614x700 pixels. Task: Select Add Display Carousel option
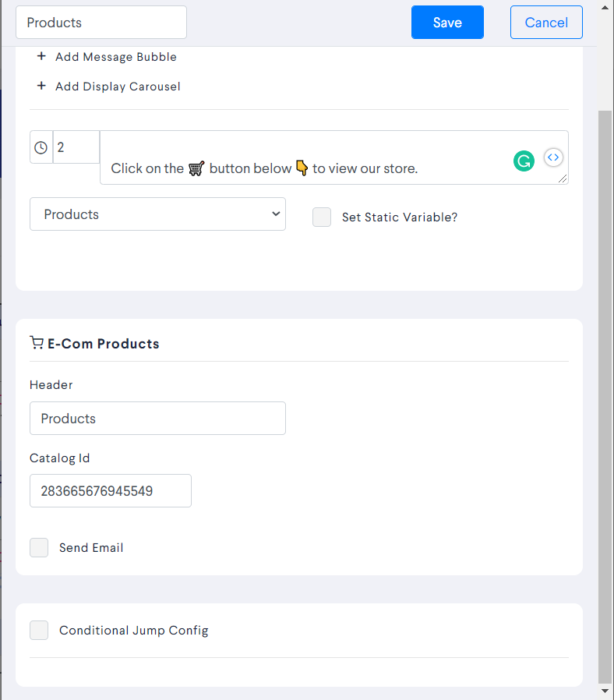tap(118, 87)
